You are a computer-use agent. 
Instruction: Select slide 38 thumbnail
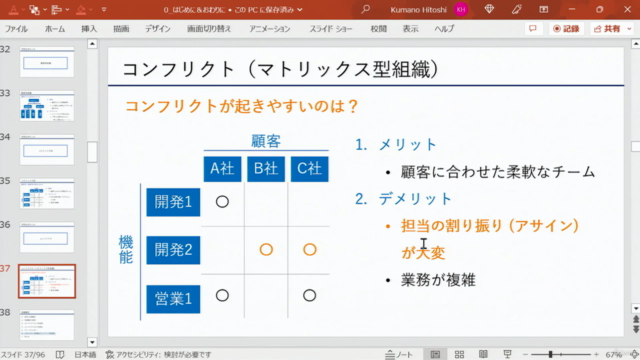tap(47, 325)
